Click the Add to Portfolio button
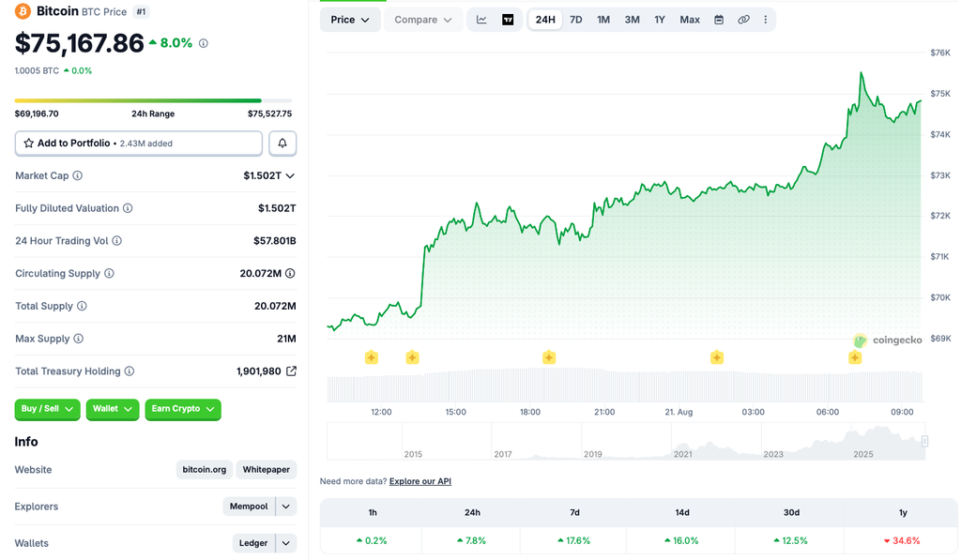Viewport: 961px width, 560px height. [139, 143]
